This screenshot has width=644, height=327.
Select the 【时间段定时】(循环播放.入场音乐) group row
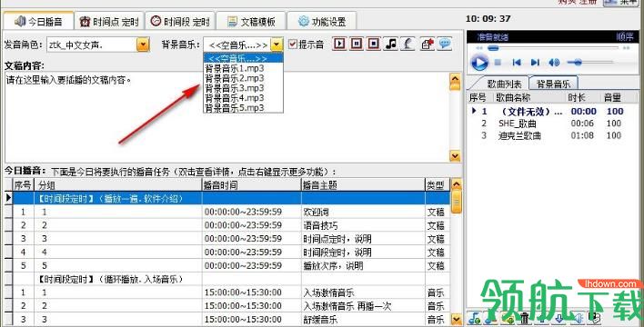(232, 279)
